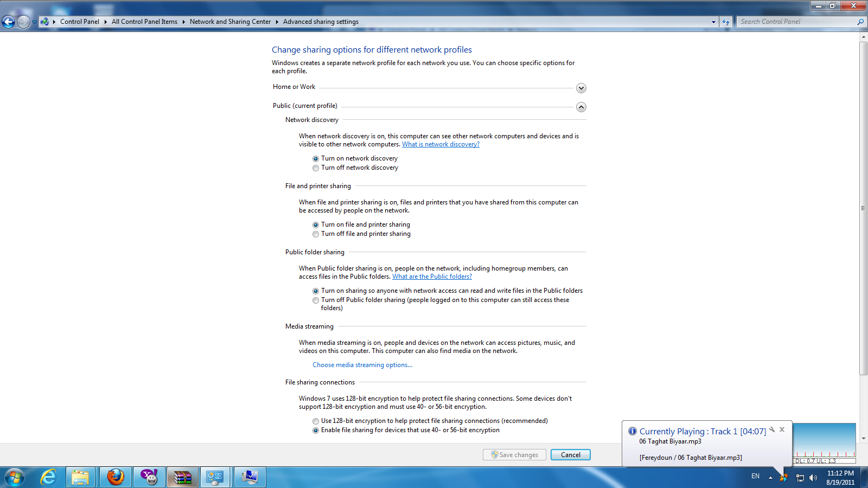The height and width of the screenshot is (488, 868).
Task: Open the last taskbar app with monitor icon
Action: tap(250, 477)
